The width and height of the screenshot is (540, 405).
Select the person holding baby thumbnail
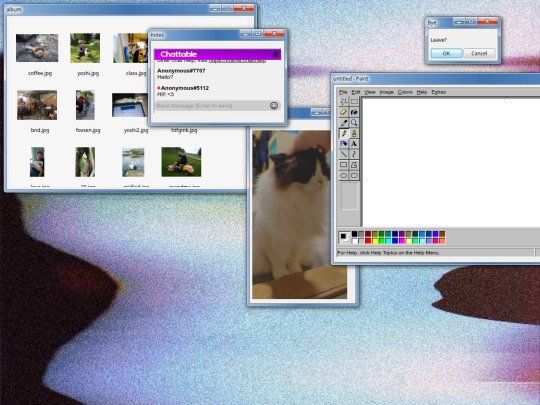point(37,162)
